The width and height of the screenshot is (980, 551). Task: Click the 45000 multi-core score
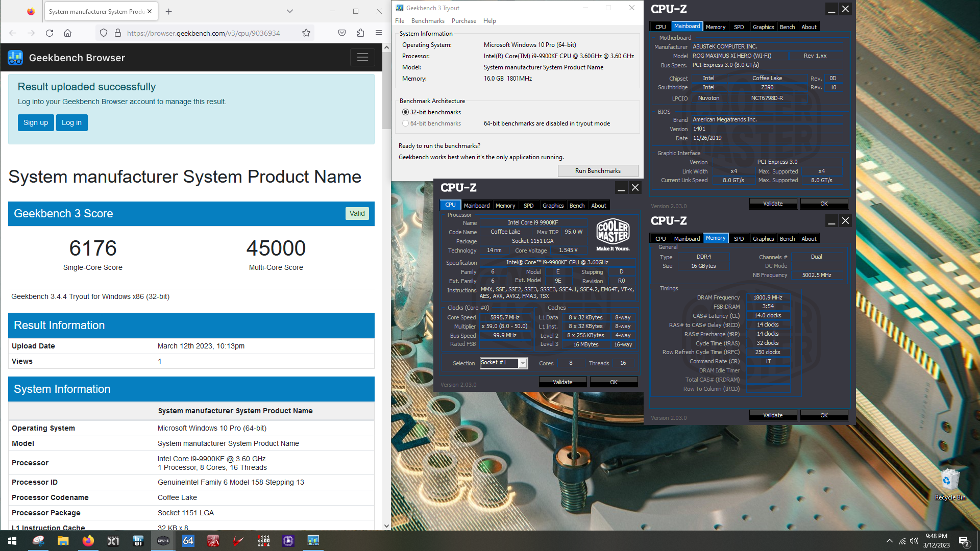[x=276, y=248]
